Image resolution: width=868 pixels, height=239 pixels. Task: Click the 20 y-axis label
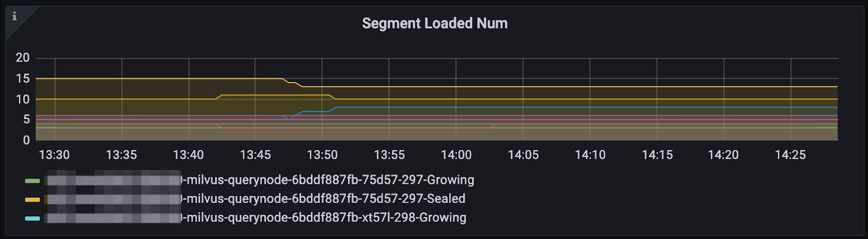(23, 58)
